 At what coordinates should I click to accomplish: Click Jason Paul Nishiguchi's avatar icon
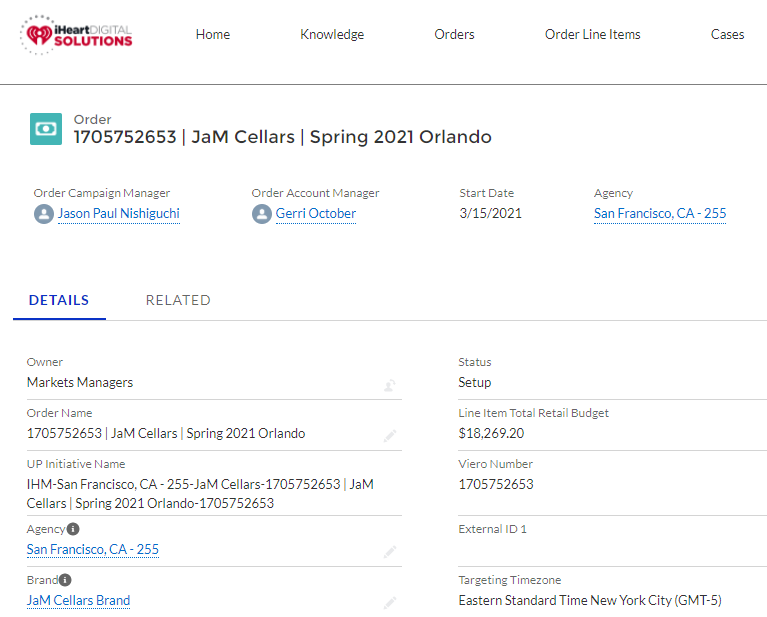pyautogui.click(x=44, y=214)
